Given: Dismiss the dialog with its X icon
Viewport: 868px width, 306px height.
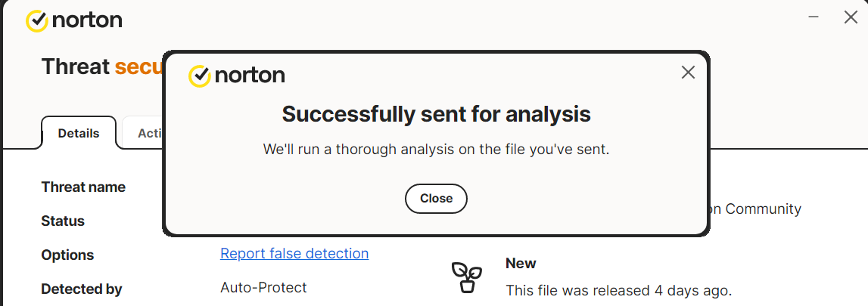Looking at the screenshot, I should tap(688, 73).
